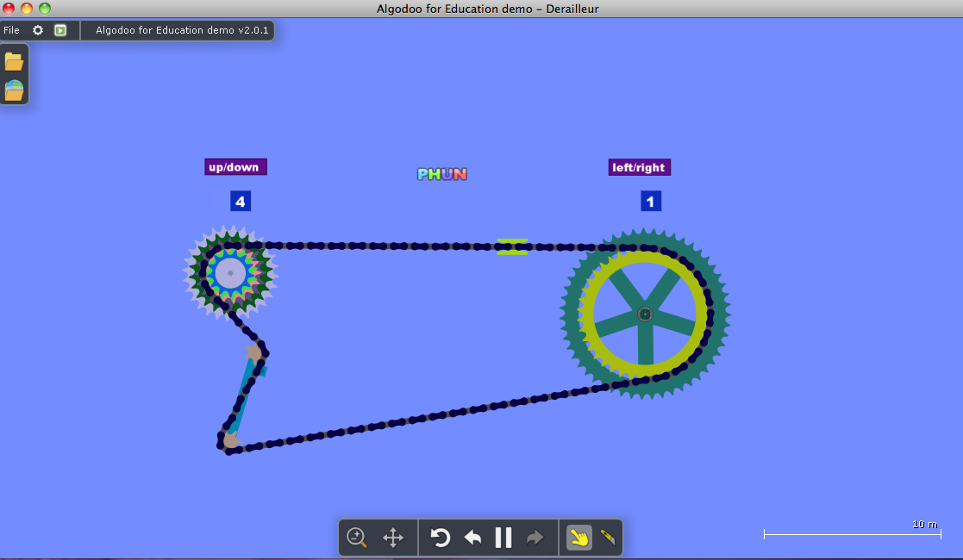
Task: Open settings via the gear icon
Action: tap(38, 30)
